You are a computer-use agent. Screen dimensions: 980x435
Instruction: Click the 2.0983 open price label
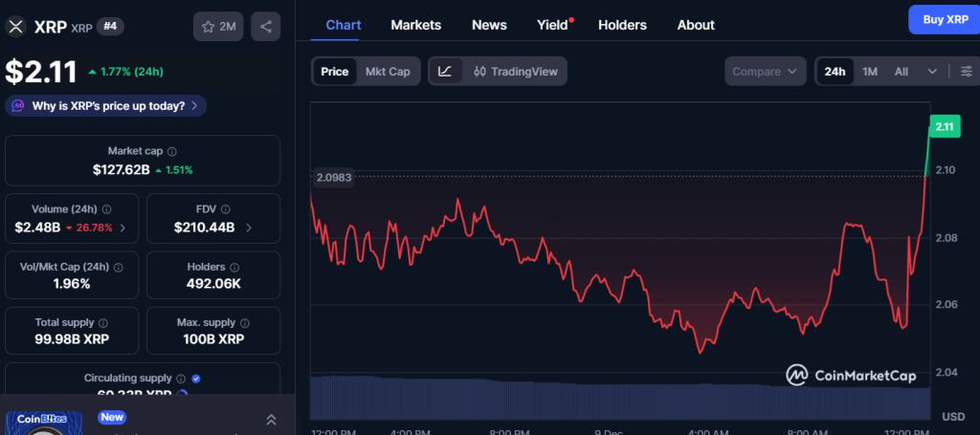tap(334, 178)
